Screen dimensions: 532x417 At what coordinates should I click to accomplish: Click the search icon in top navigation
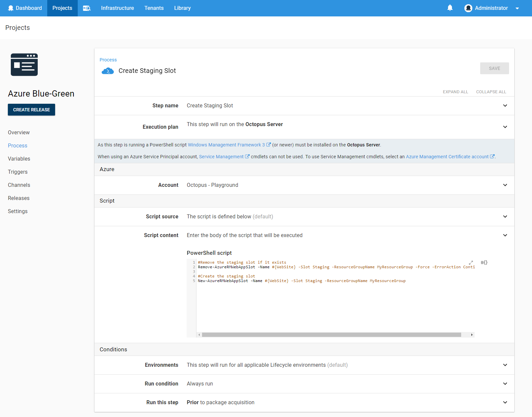click(x=87, y=8)
